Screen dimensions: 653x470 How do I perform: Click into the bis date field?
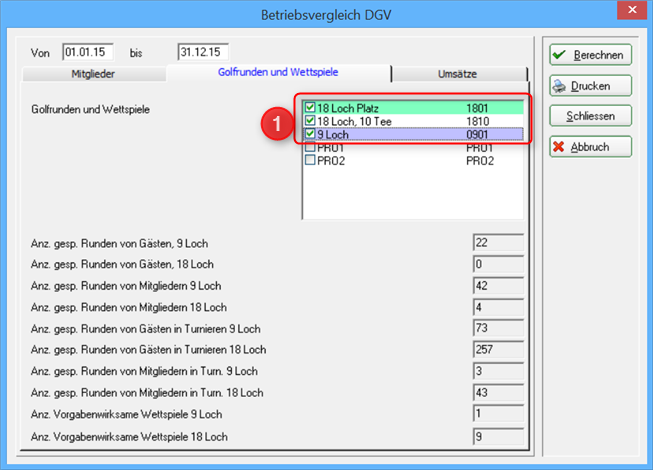pyautogui.click(x=203, y=52)
